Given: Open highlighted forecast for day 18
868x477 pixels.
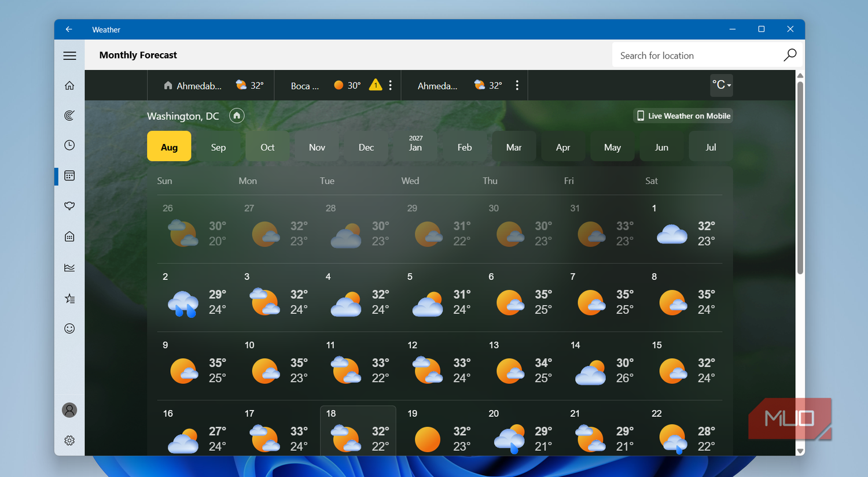Looking at the screenshot, I should point(358,431).
